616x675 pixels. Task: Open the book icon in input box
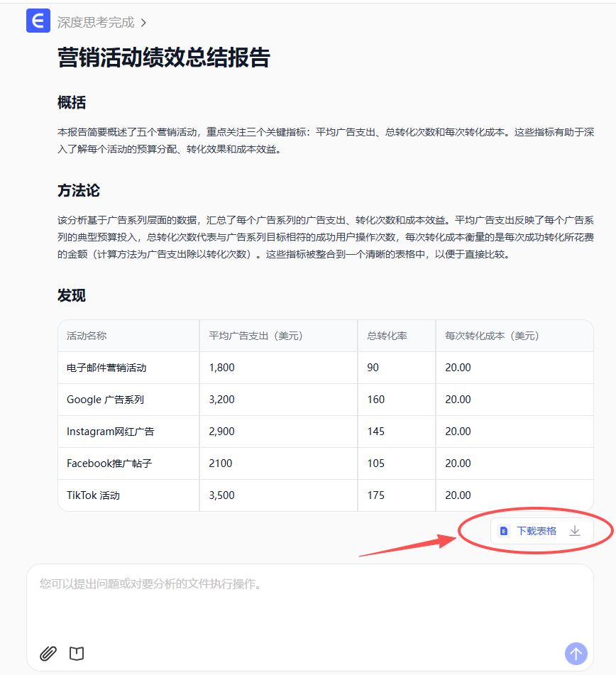[x=77, y=653]
